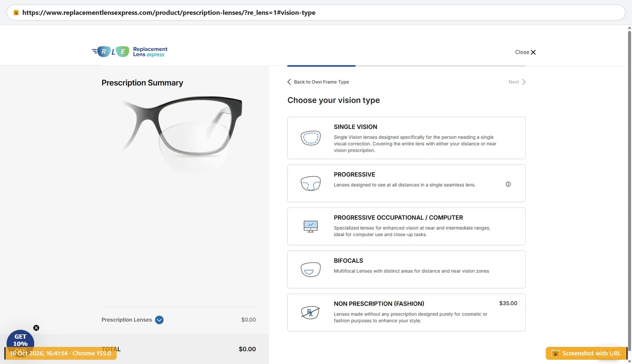This screenshot has height=364, width=632.
Task: Click the Progressive lens icon
Action: click(310, 183)
